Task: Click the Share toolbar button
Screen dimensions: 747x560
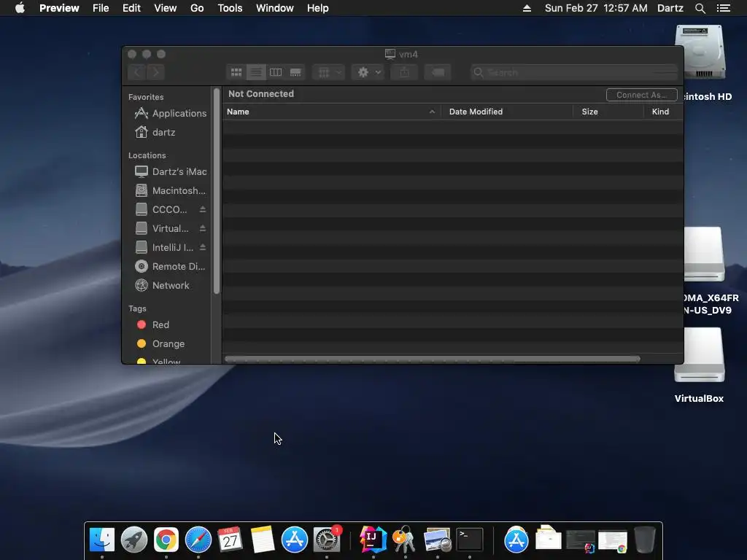Action: 404,72
